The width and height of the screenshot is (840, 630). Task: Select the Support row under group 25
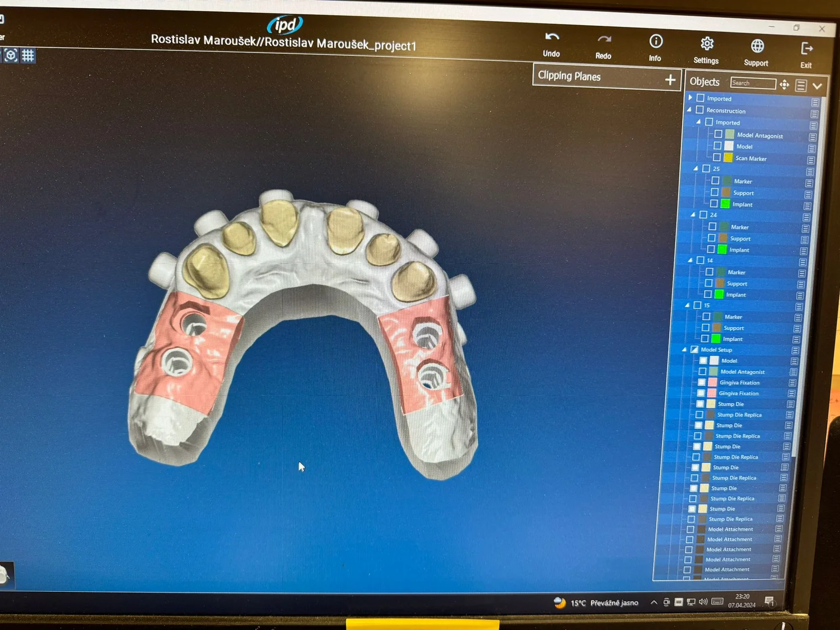(x=744, y=193)
